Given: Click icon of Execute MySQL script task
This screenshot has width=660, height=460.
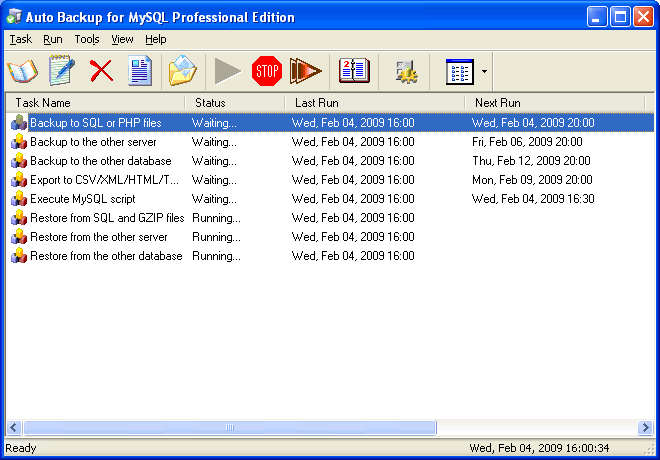Looking at the screenshot, I should [x=19, y=199].
